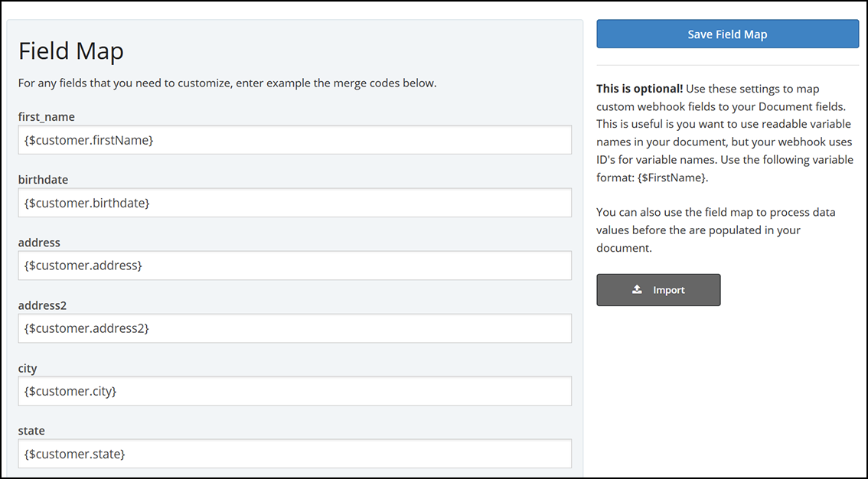Place cursor in the city input field
Screen dimensions: 868x479
pos(295,391)
